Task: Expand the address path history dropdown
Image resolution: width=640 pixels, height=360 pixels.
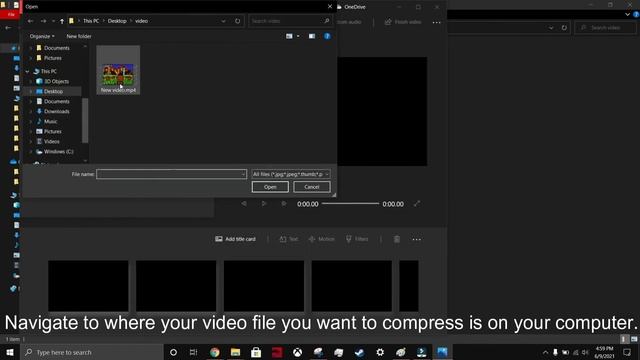Action: click(x=223, y=21)
